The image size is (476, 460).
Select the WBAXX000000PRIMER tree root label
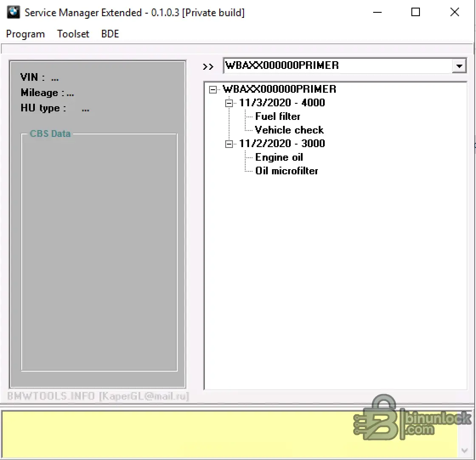tap(279, 89)
